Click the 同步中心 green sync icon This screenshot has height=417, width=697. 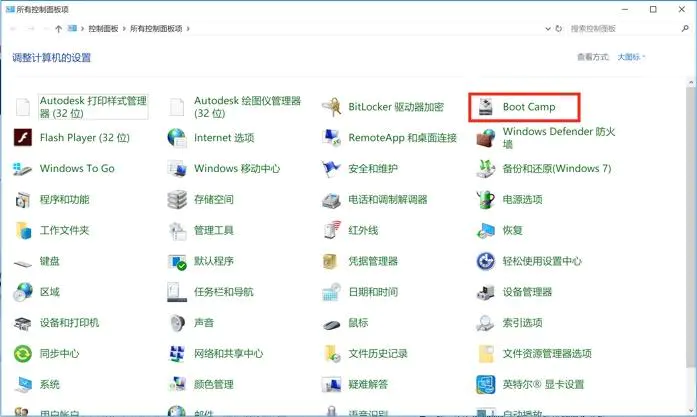tap(23, 354)
